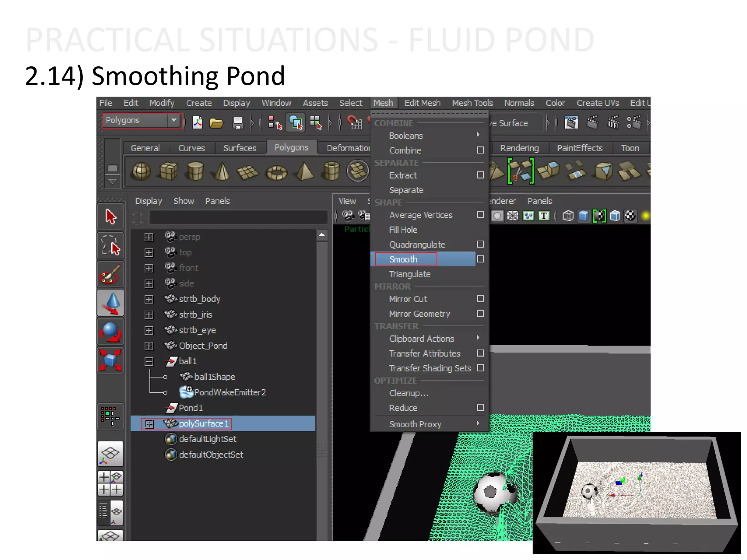Viewport: 747px width, 560px height.
Task: Open the viewport View menu
Action: [x=347, y=201]
